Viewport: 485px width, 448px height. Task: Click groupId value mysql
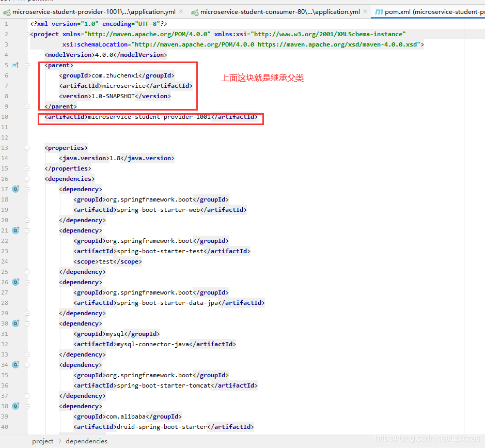click(115, 334)
